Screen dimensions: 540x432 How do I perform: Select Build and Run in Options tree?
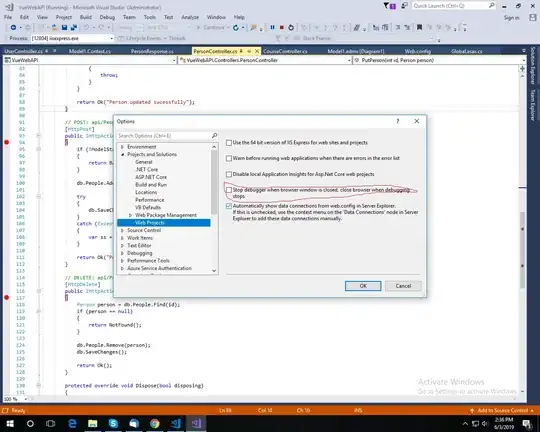[151, 185]
